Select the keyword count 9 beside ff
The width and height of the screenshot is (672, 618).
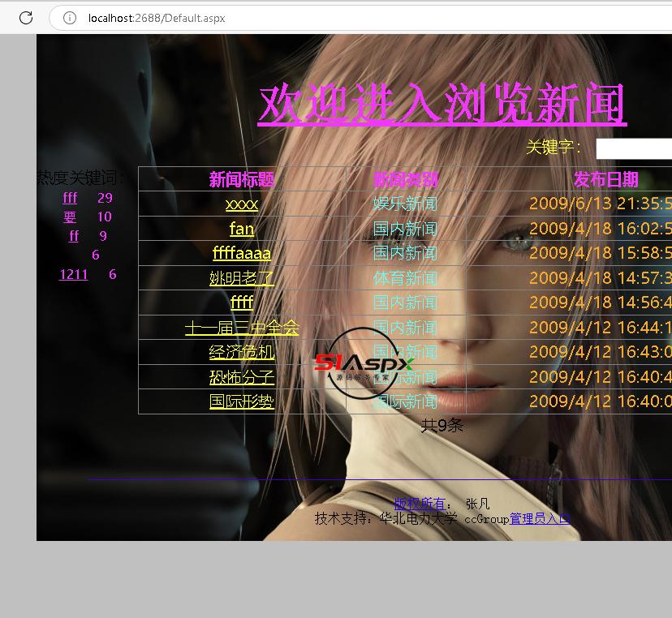103,235
